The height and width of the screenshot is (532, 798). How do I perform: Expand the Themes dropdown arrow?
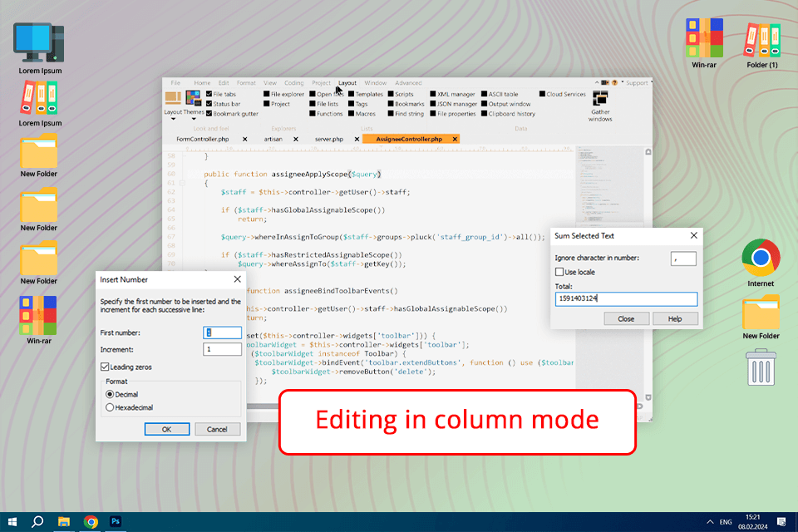[194, 119]
